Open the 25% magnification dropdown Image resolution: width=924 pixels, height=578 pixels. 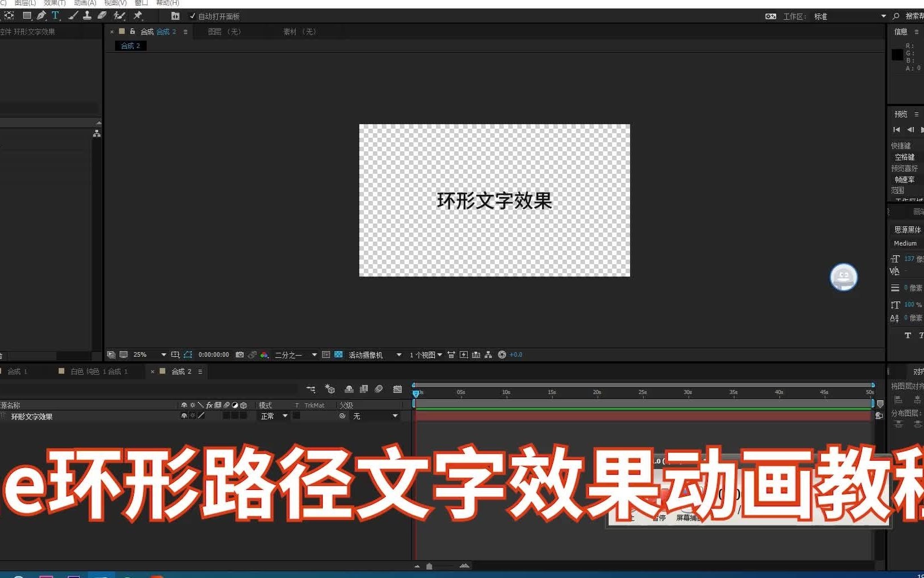[x=149, y=354]
